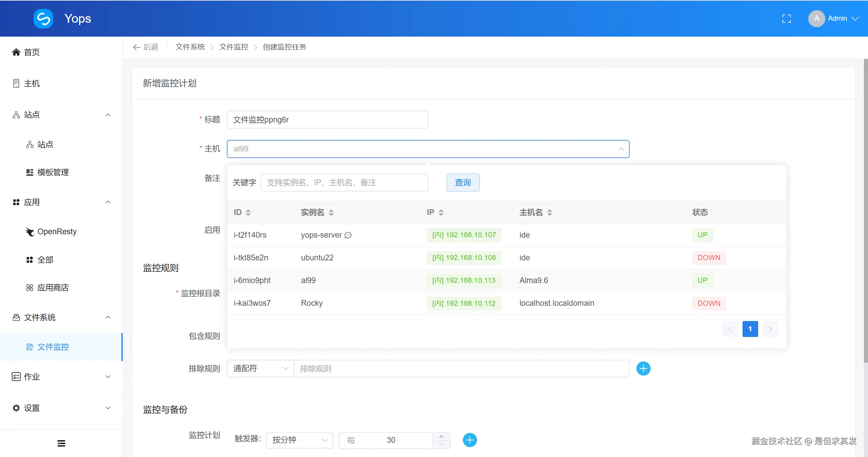This screenshot has width=868, height=457.
Task: Click the 文件系统 breadcrumb item
Action: [x=190, y=47]
